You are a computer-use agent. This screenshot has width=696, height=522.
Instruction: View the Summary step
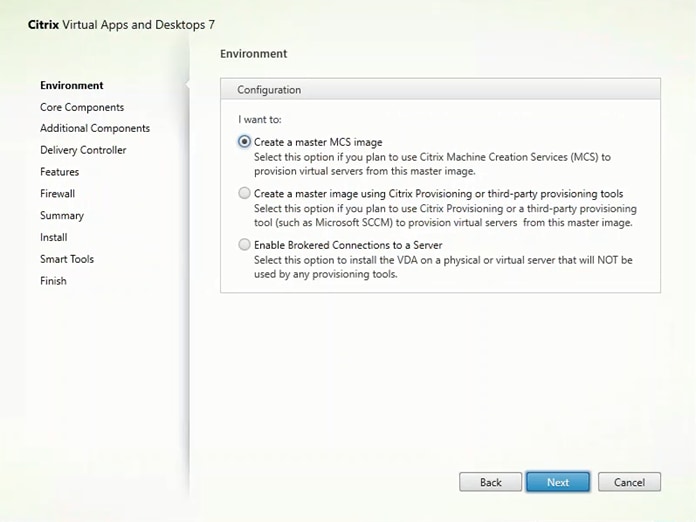point(62,215)
